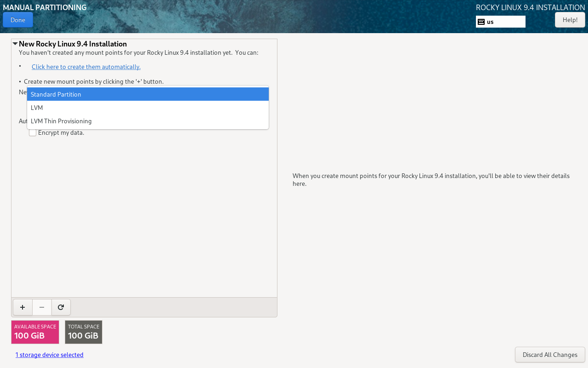Choose LVM partitioning scheme
Screen dimensions: 588x368
tap(148, 108)
